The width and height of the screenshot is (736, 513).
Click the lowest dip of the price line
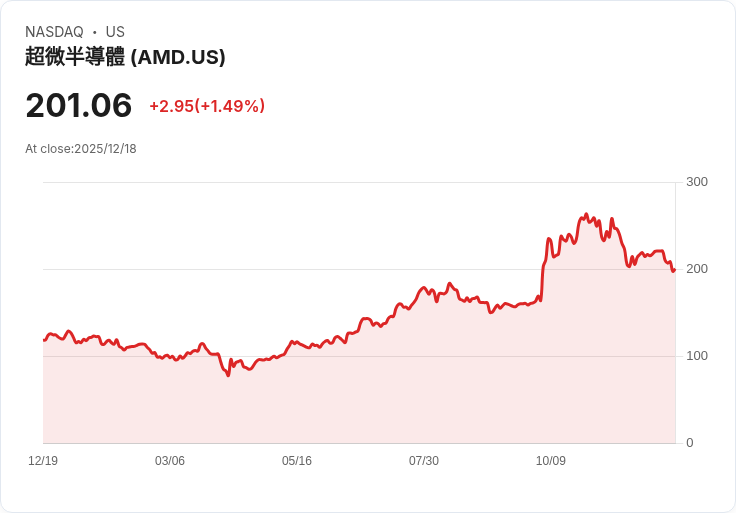[228, 375]
